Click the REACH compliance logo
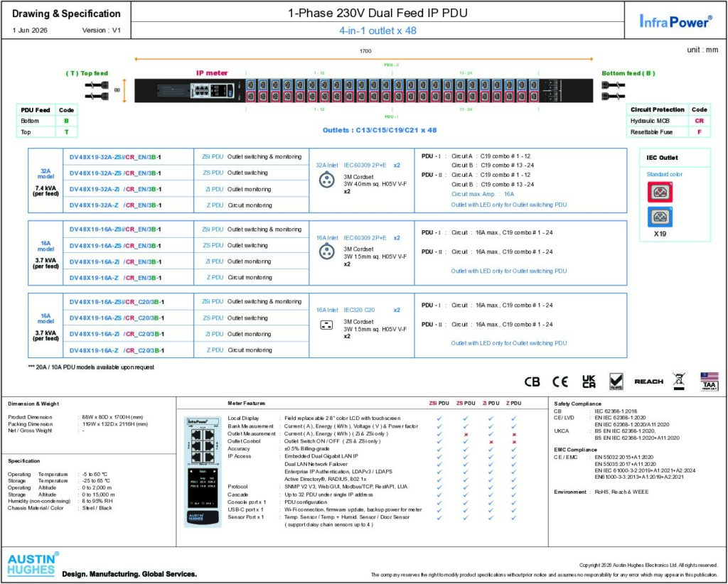 click(648, 382)
